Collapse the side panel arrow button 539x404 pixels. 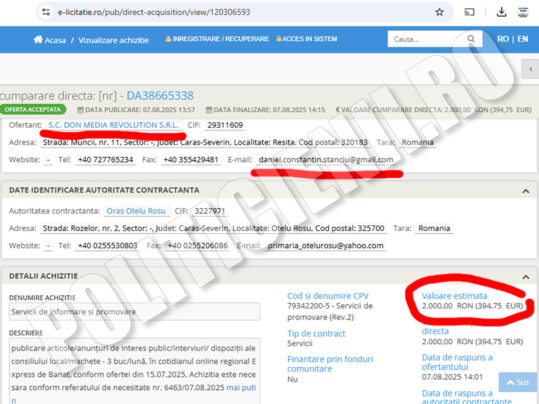coord(530,69)
